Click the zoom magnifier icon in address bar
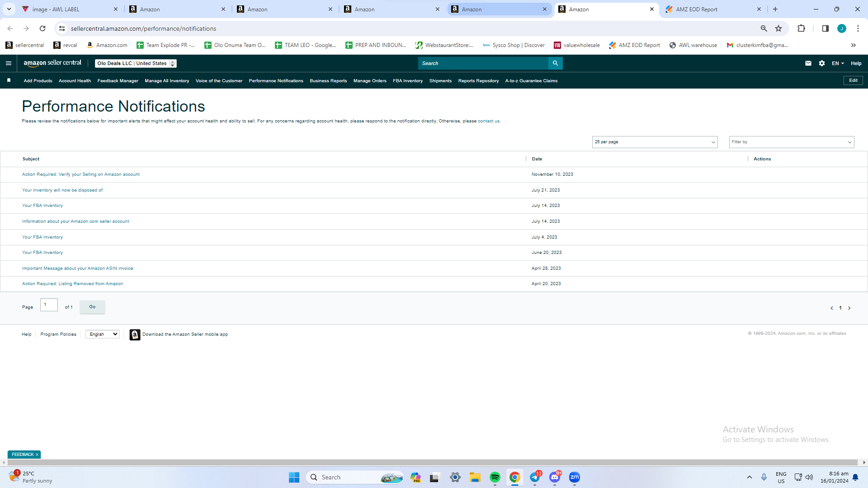 (764, 28)
